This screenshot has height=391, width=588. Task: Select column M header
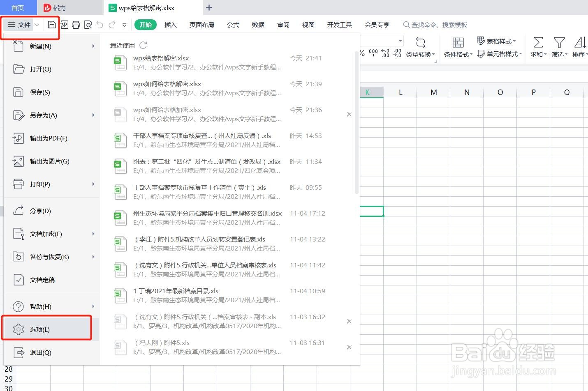pos(434,92)
